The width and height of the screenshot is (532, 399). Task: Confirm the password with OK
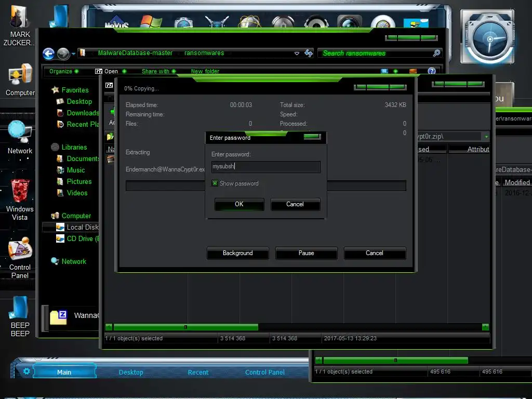point(239,204)
